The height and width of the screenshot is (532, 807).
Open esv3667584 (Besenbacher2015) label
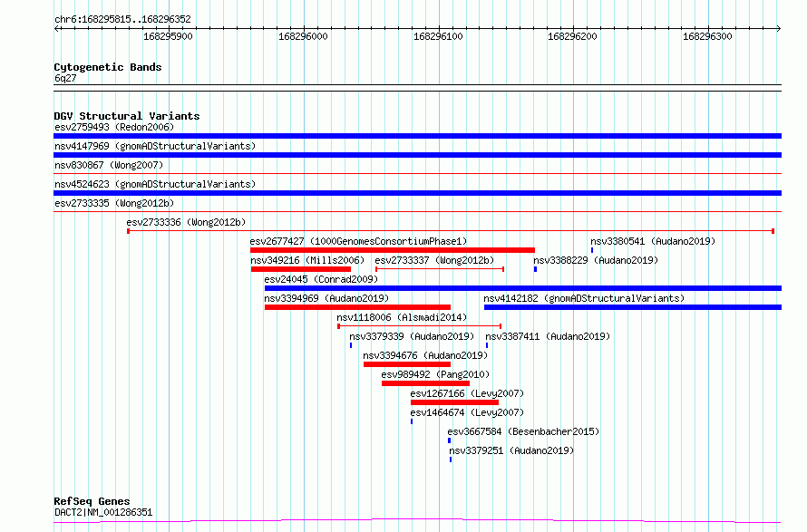[523, 431]
